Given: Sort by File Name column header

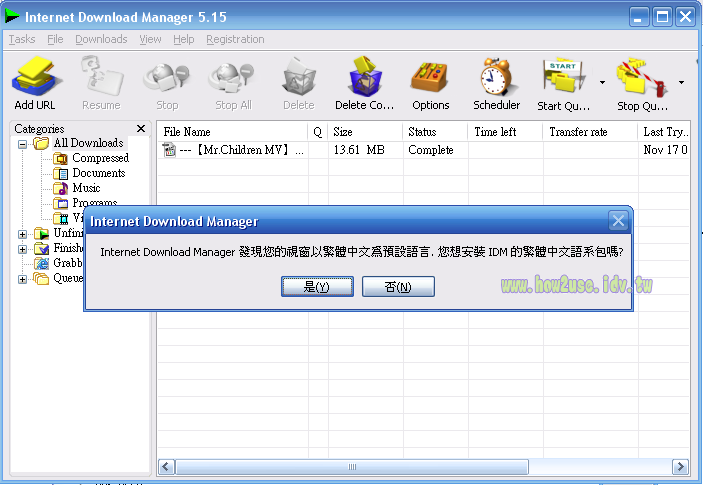Looking at the screenshot, I should (233, 132).
